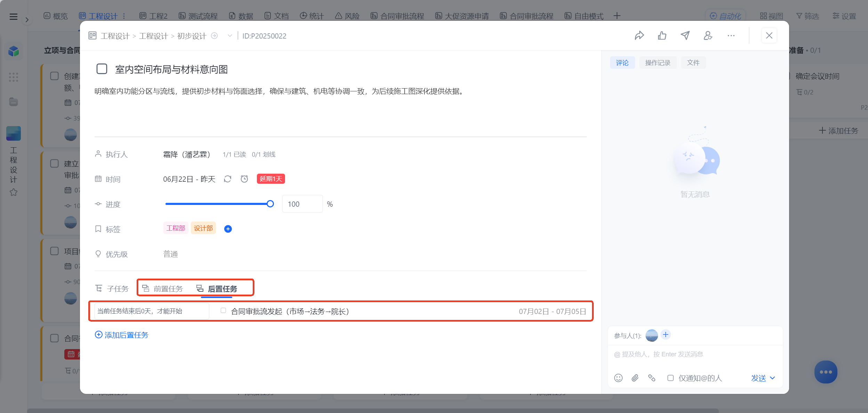
Task: Click the 自动化 automation button
Action: (725, 16)
